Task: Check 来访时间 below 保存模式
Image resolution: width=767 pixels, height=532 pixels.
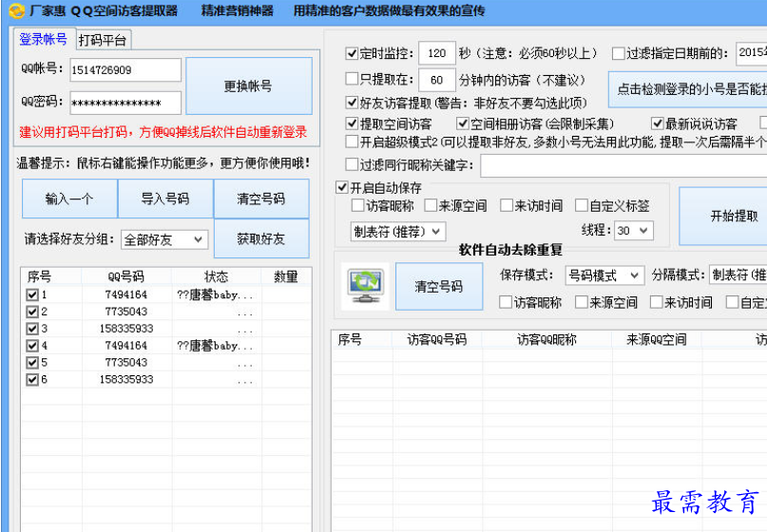Action: [x=656, y=302]
